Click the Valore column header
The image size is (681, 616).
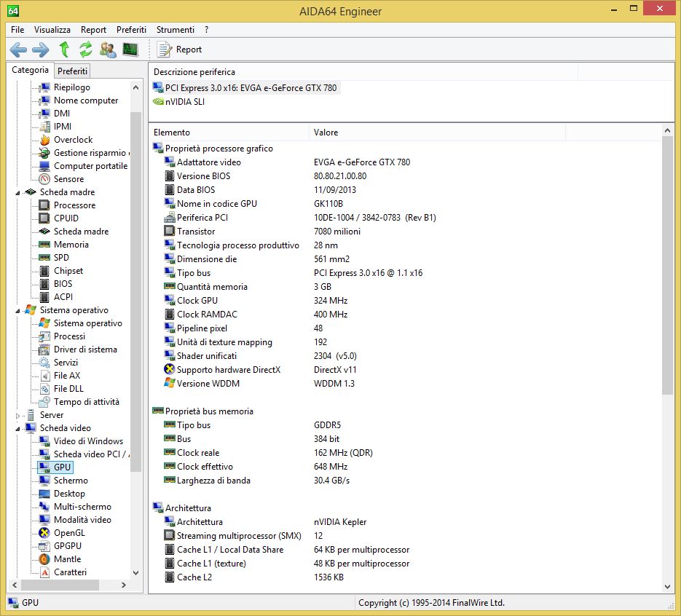[326, 133]
